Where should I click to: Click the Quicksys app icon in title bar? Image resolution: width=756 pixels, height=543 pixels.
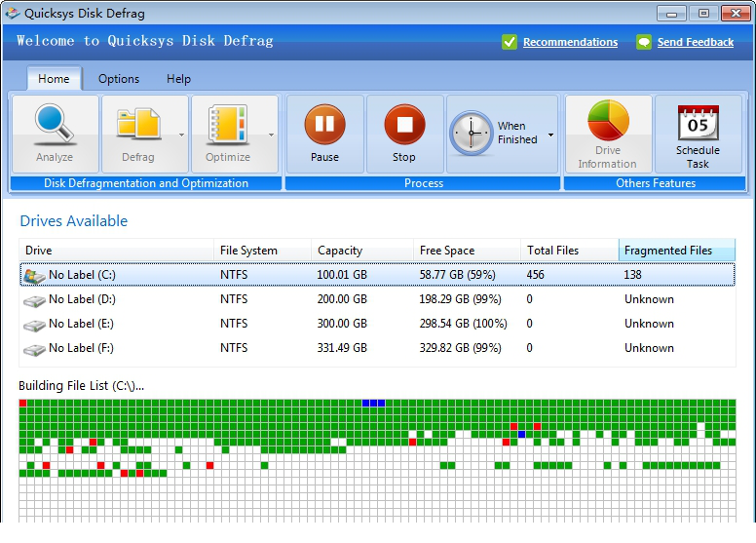point(13,14)
